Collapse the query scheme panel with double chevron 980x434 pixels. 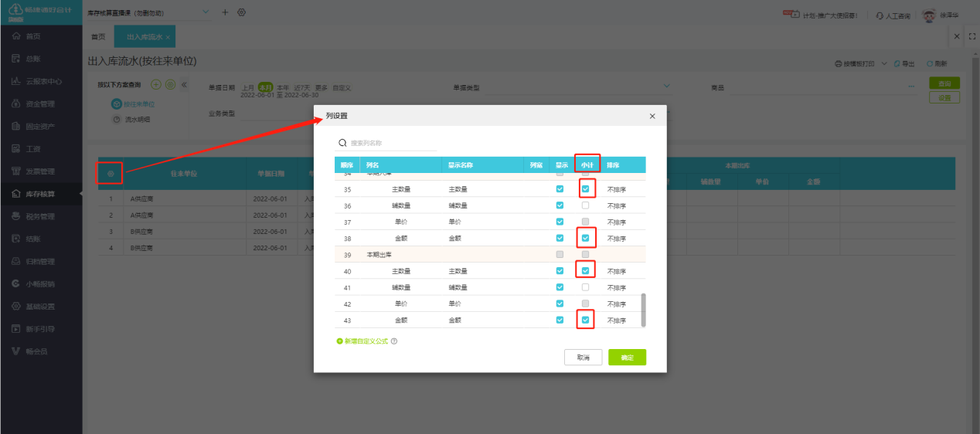point(184,84)
